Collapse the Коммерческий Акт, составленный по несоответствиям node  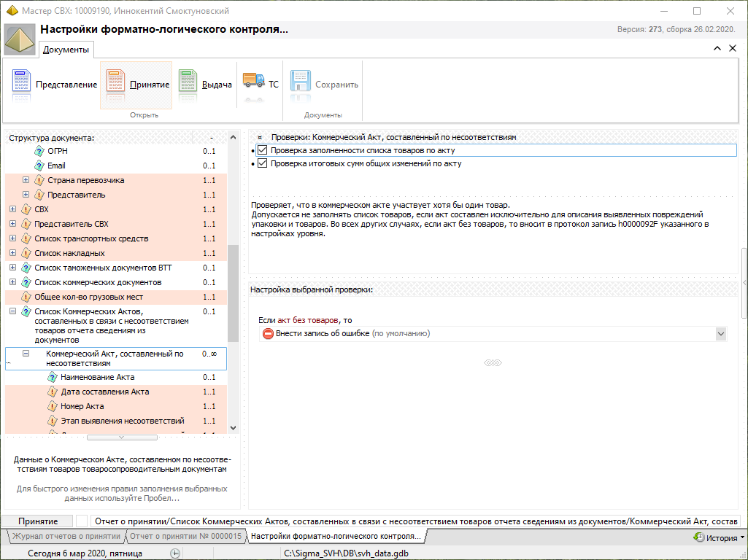pyautogui.click(x=26, y=354)
